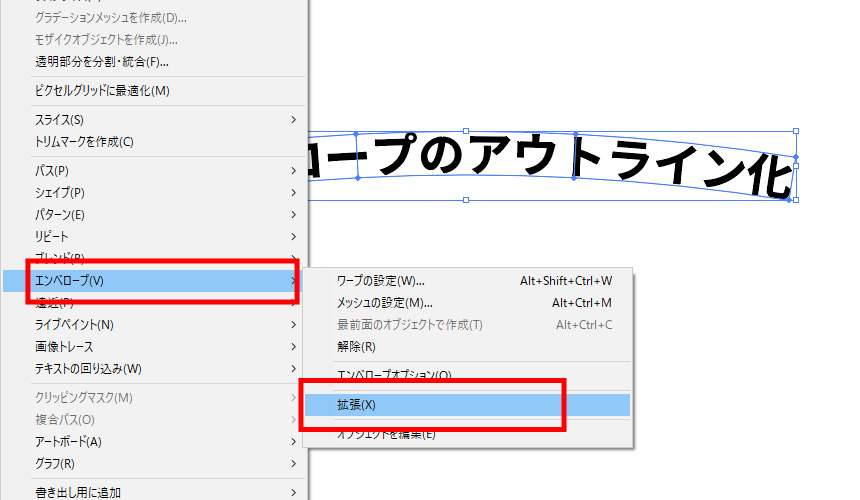Select 透明部分を分割・統合(F)... menu item

pyautogui.click(x=102, y=62)
